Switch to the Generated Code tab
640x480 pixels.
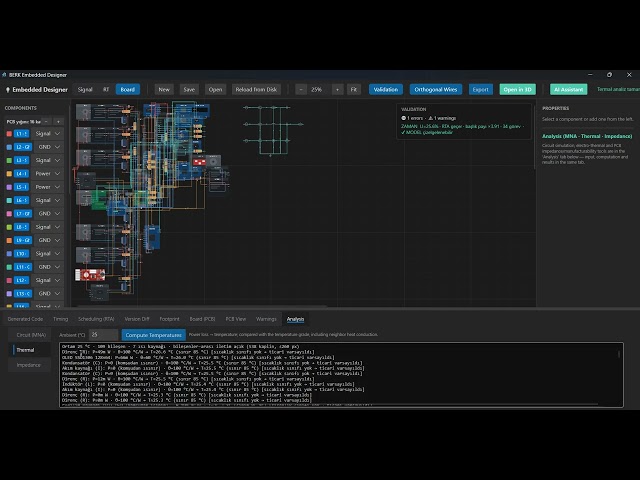pyautogui.click(x=25, y=319)
